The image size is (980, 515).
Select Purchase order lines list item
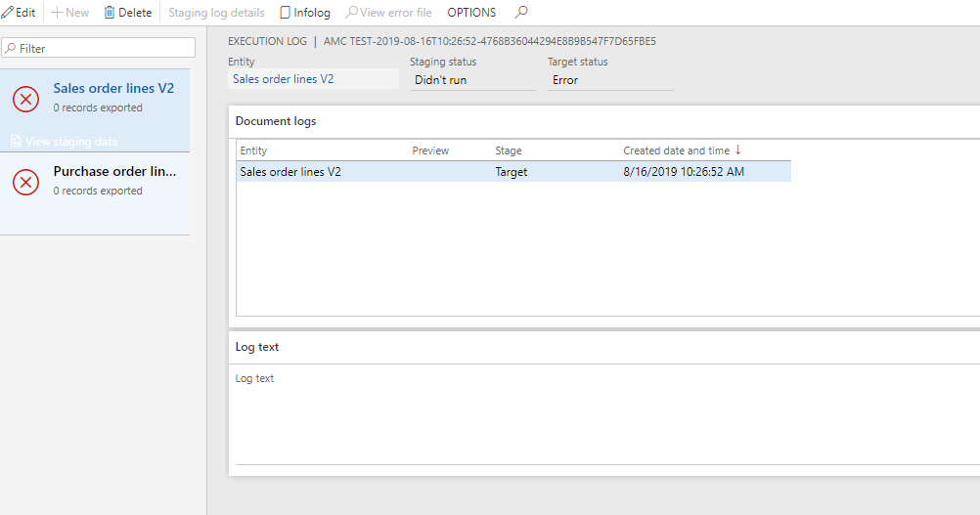pos(95,193)
